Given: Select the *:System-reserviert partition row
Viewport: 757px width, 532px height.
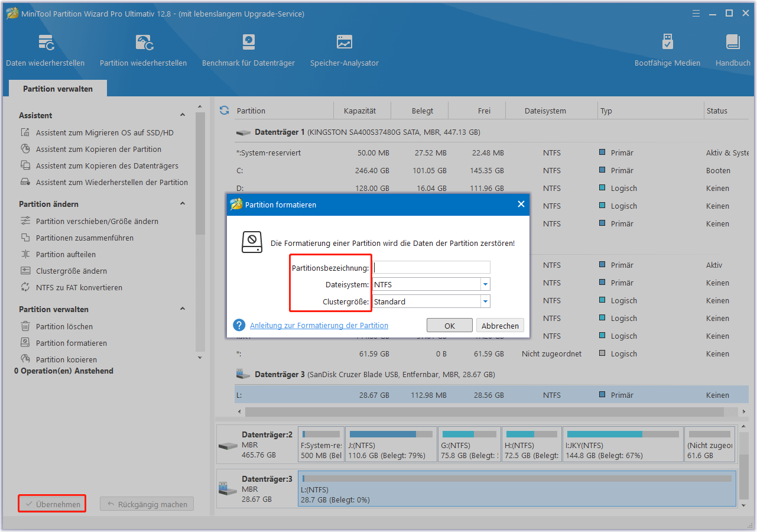Looking at the screenshot, I should tap(492, 153).
